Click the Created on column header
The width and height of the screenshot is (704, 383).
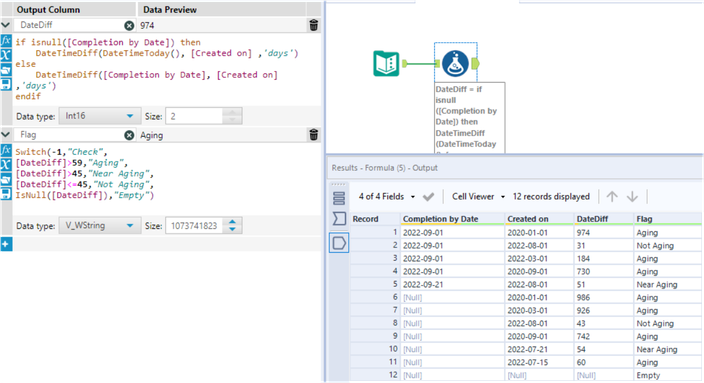coord(539,219)
